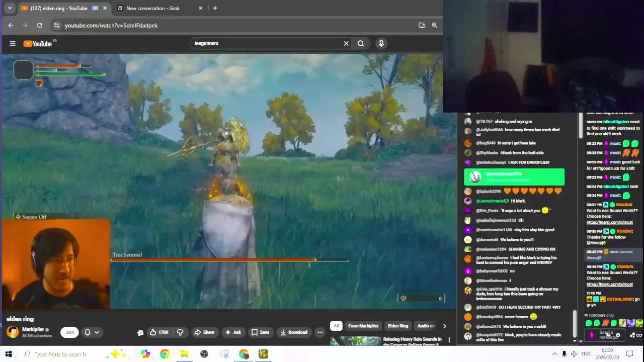Reload the YouTube page

click(40, 25)
